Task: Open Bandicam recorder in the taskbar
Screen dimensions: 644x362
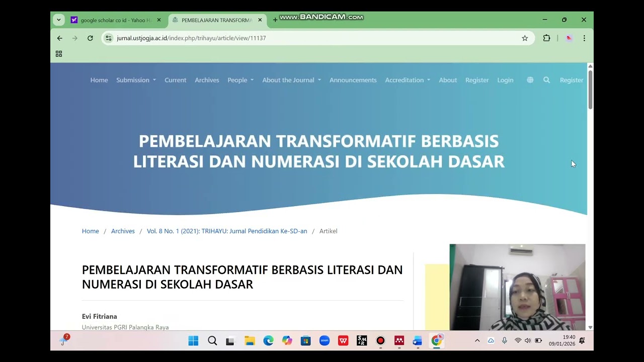Action: coord(380,341)
